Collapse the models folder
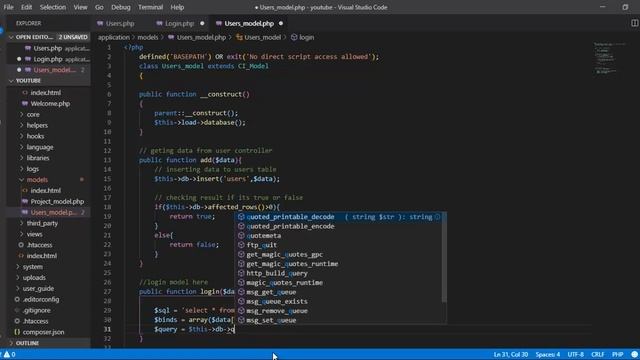 [x=37, y=180]
